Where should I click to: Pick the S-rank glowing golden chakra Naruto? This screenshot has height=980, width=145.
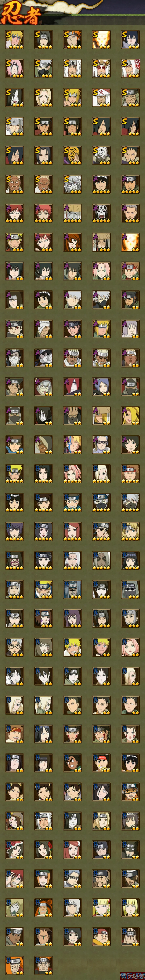coord(101,40)
